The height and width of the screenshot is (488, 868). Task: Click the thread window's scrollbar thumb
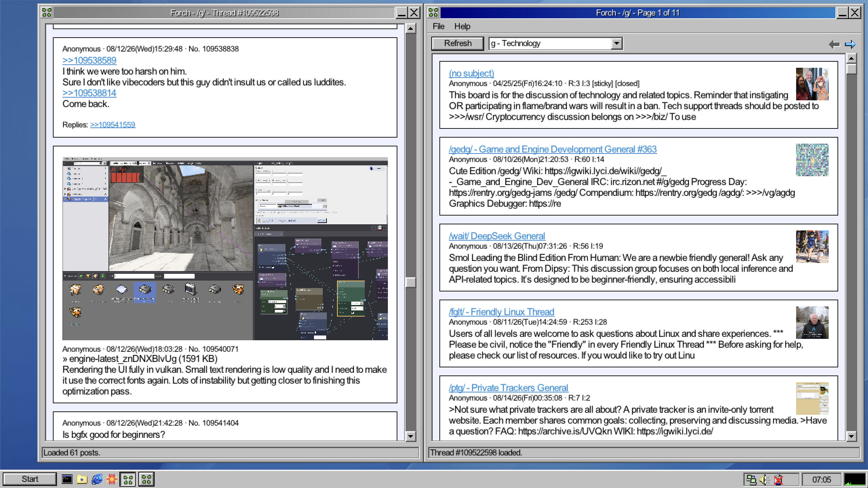pos(411,282)
